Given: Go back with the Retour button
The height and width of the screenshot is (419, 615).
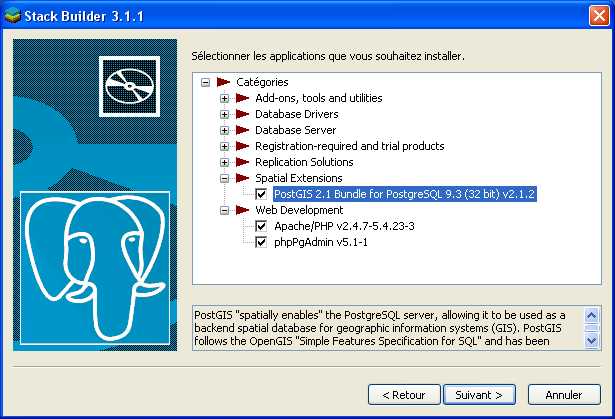Looking at the screenshot, I should [x=404, y=395].
